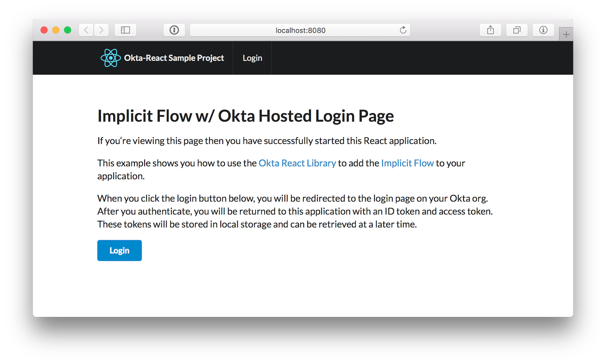Image resolution: width=606 pixels, height=364 pixels.
Task: Click the Okta-React Sample Project title
Action: (174, 58)
